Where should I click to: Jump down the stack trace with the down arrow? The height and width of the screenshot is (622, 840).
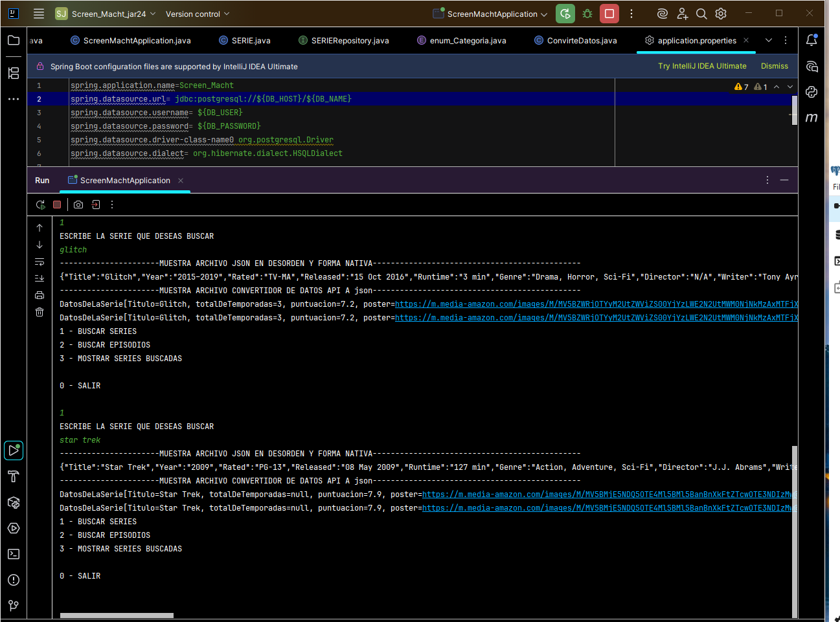[40, 245]
